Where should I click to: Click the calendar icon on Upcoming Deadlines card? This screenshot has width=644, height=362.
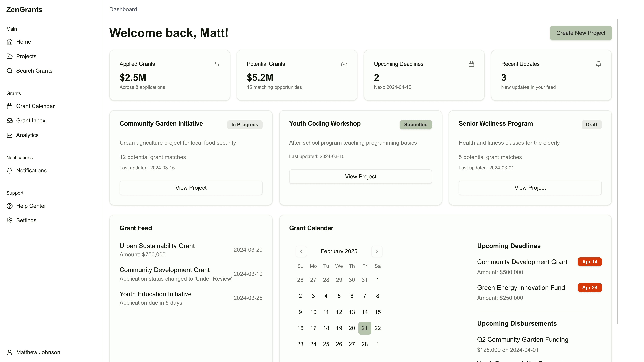tap(472, 64)
